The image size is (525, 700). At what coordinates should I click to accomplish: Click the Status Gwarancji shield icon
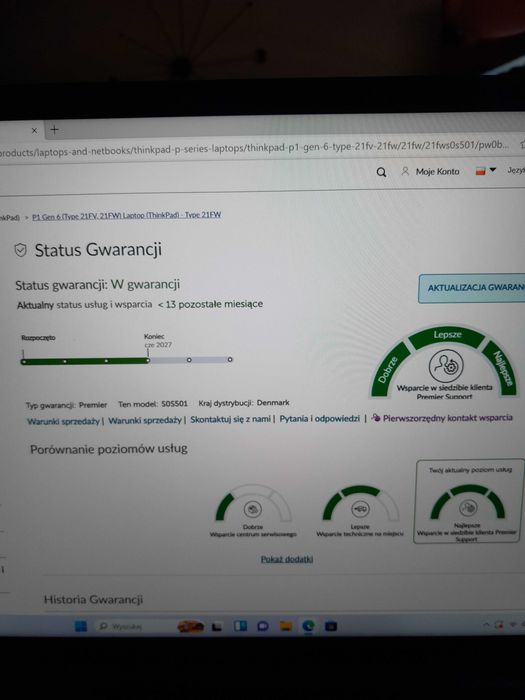[21, 250]
